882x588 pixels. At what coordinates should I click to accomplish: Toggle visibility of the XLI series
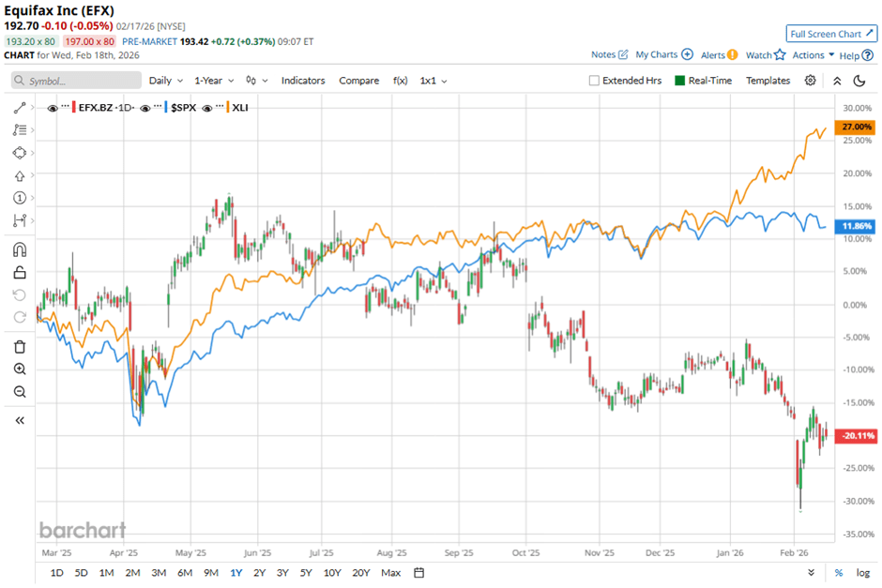click(x=208, y=107)
